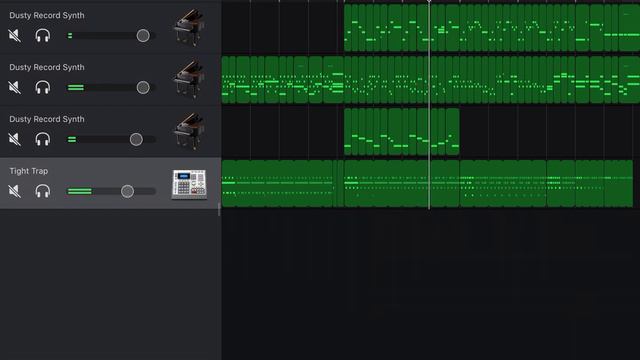Mute the second Dusty Record Synth track
This screenshot has height=360, width=640.
point(15,87)
